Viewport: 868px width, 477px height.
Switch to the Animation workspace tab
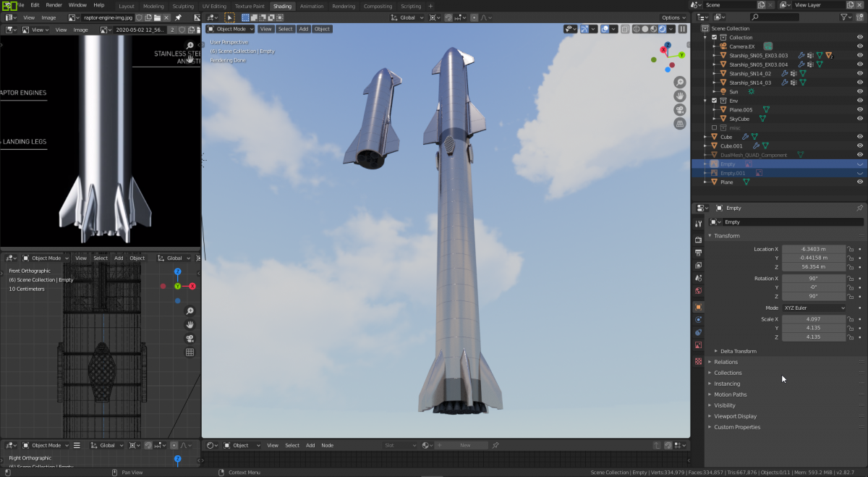pos(312,6)
